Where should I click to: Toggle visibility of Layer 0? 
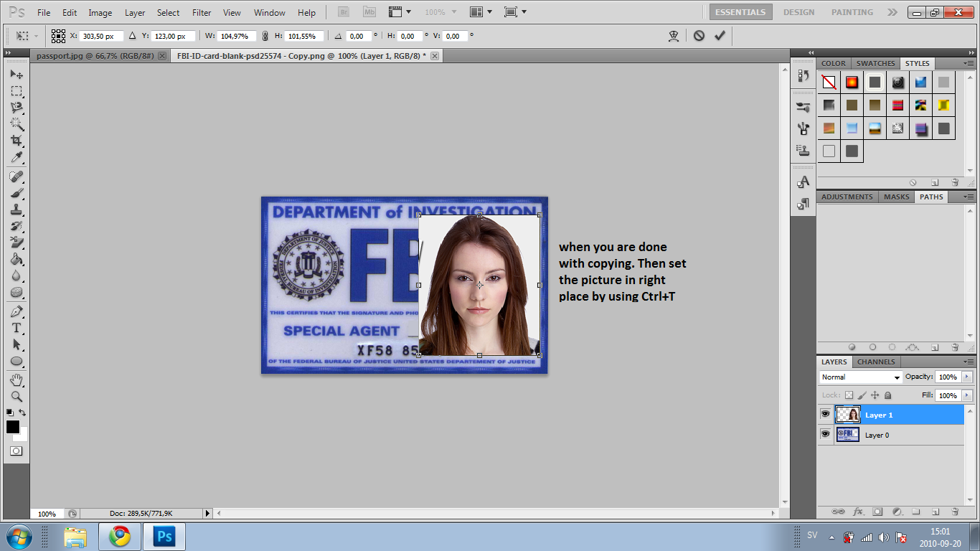click(x=825, y=435)
